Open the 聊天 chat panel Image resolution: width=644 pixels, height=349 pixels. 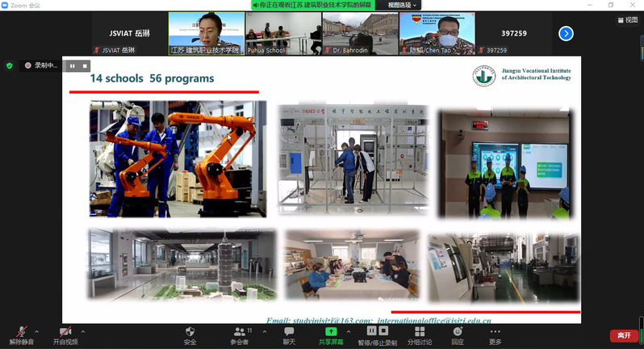tap(289, 333)
